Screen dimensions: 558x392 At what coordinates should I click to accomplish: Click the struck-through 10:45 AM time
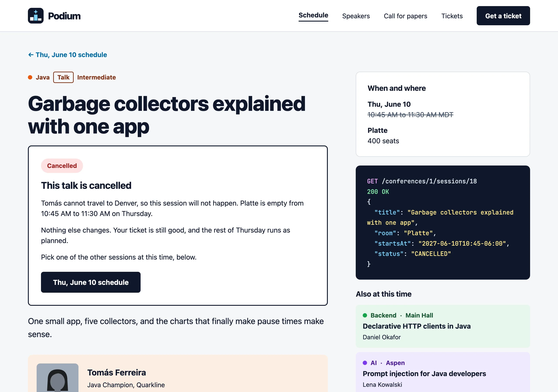[x=410, y=115]
